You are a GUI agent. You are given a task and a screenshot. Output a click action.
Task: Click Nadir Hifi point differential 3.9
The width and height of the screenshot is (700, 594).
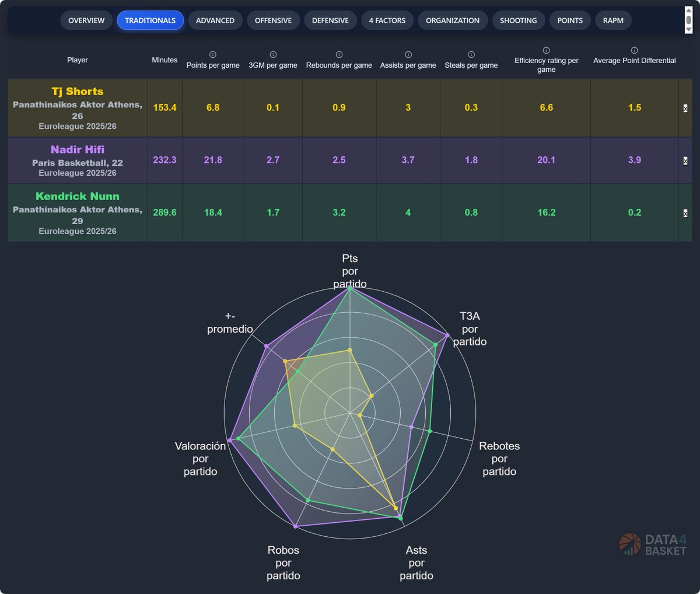635,160
